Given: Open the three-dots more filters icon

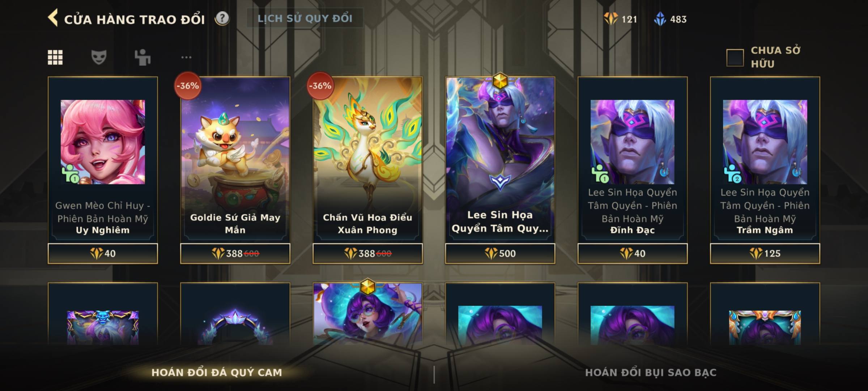Looking at the screenshot, I should pos(186,57).
